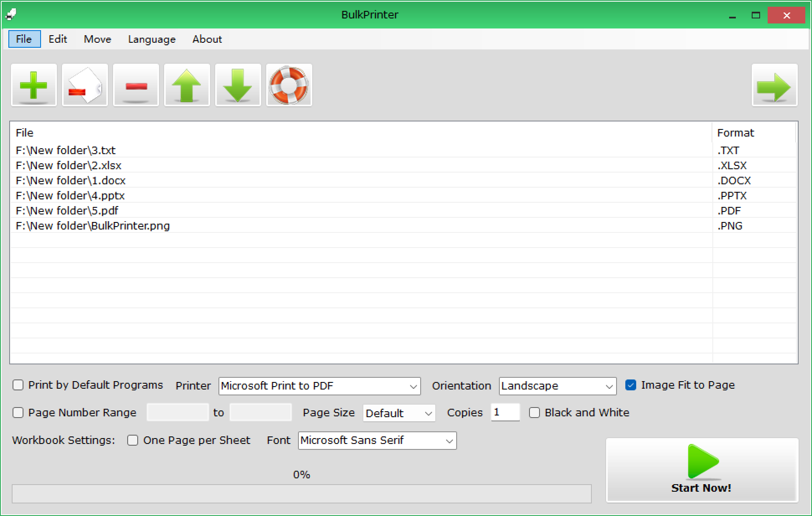Click the green right arrow icon
The image size is (812, 516).
(775, 85)
